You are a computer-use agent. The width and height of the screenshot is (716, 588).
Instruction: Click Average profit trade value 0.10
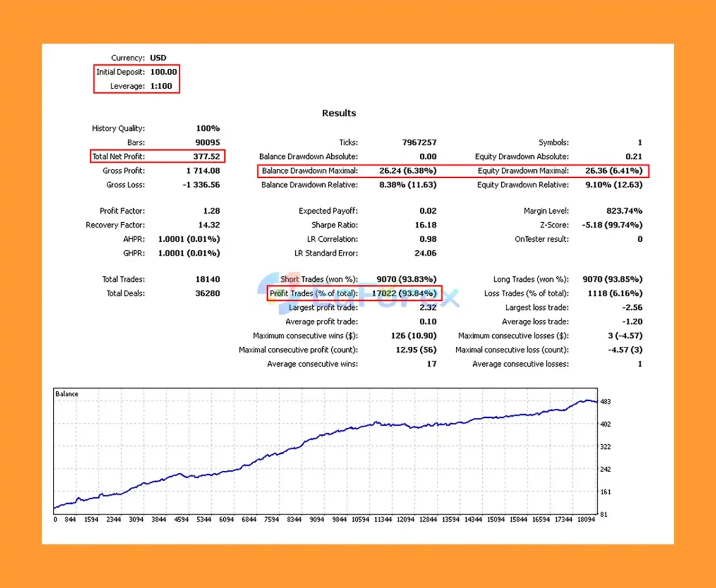point(428,322)
